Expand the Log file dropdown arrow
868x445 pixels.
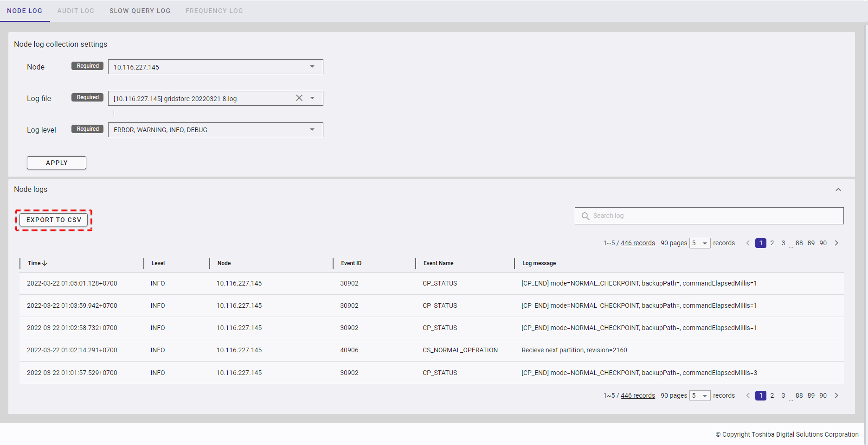(x=312, y=98)
